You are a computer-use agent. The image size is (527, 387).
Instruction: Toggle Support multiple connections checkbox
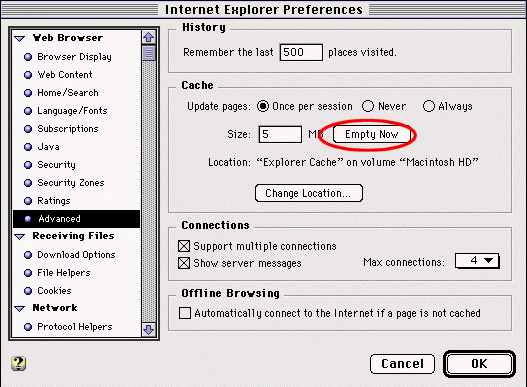(184, 246)
